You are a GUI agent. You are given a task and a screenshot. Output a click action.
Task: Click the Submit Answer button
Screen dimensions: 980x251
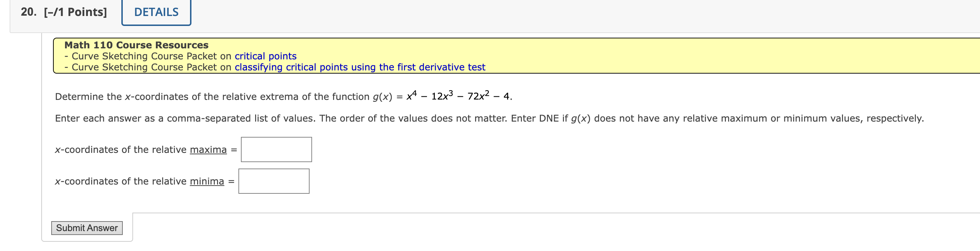coord(87,228)
